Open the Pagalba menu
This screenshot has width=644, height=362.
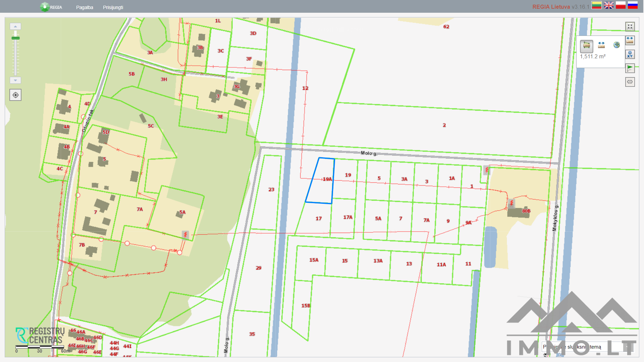[85, 7]
